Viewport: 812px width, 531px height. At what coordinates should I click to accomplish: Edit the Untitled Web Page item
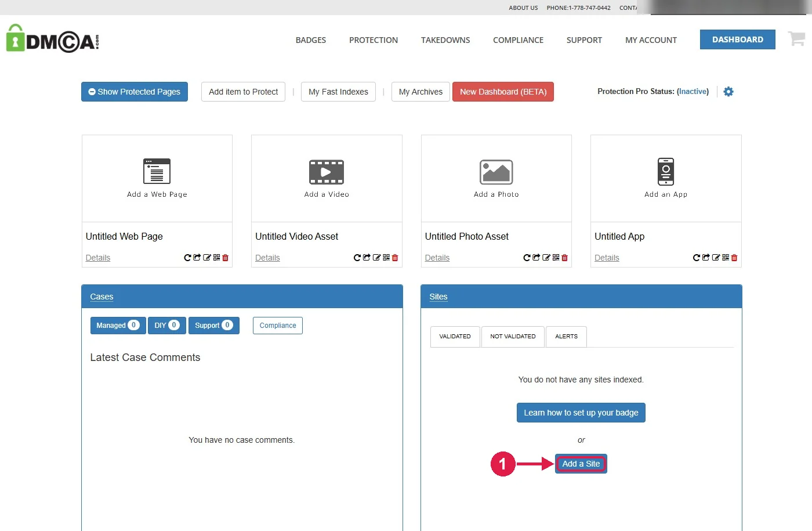click(x=206, y=258)
